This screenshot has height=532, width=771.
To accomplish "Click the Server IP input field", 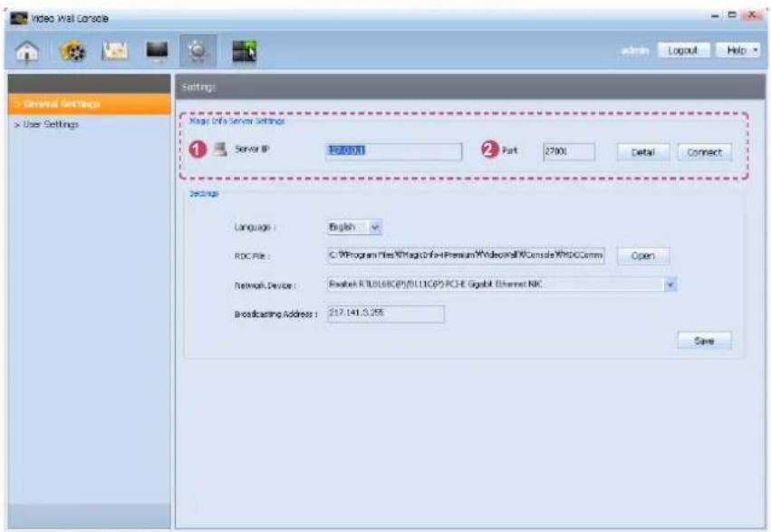I will [x=394, y=151].
